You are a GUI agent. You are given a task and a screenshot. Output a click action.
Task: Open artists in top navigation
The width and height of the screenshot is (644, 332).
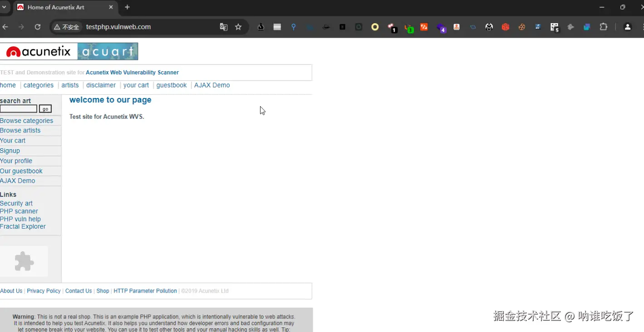(x=70, y=85)
